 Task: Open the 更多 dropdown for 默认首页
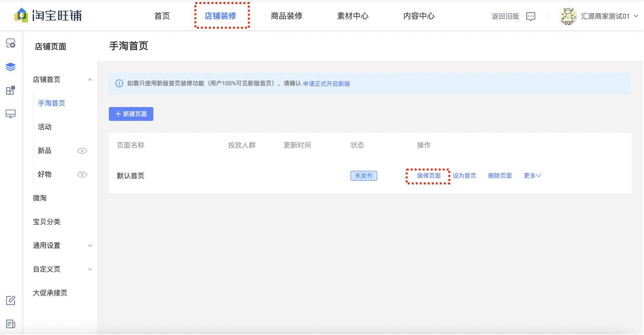pyautogui.click(x=532, y=176)
